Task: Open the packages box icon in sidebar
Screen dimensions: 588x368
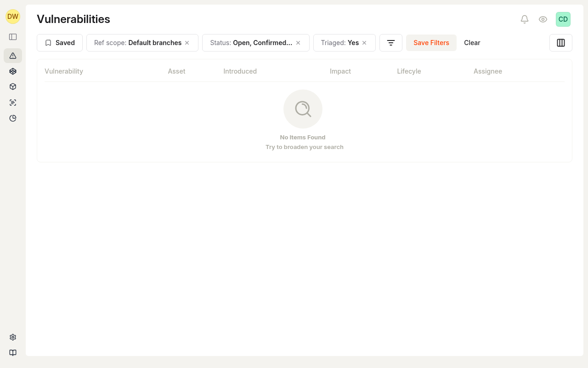Action: [x=12, y=86]
